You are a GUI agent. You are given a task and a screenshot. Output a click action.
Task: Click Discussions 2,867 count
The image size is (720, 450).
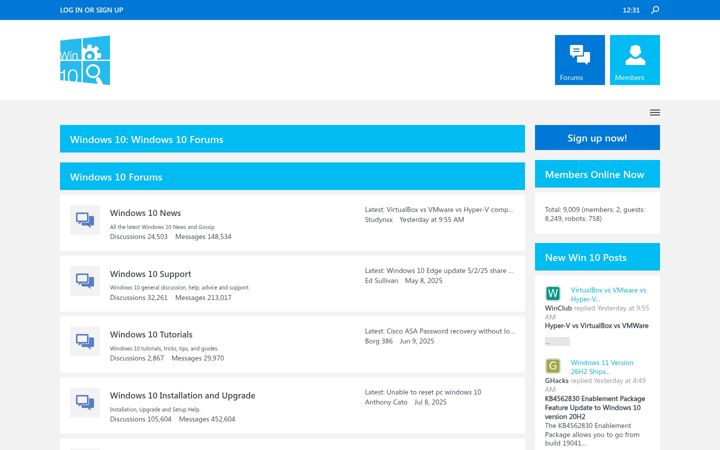tap(137, 358)
